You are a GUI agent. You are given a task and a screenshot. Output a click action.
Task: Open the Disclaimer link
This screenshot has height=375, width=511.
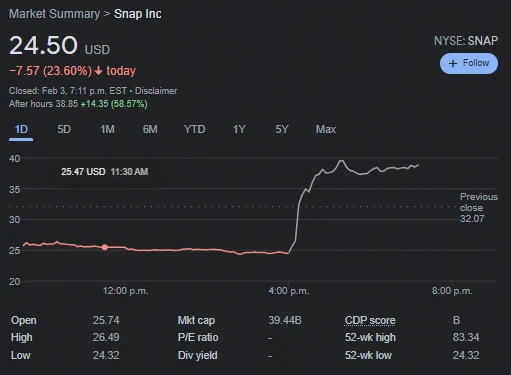click(156, 91)
